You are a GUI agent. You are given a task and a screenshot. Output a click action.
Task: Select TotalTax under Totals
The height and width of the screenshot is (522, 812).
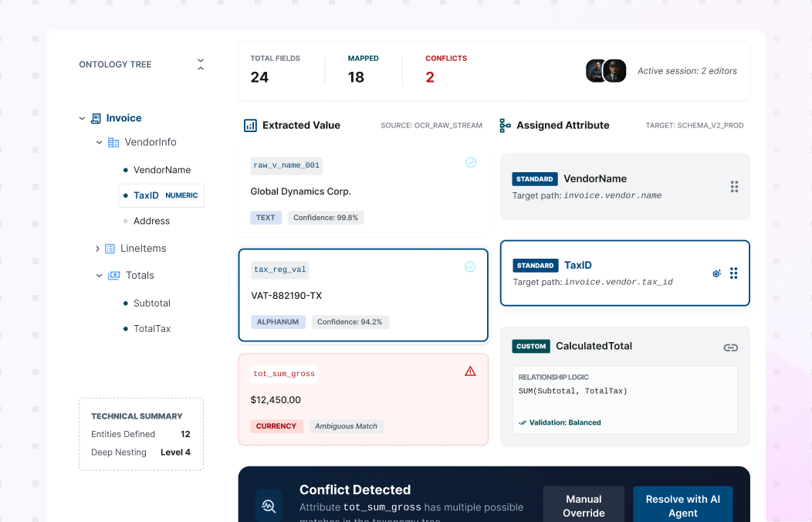pos(152,329)
